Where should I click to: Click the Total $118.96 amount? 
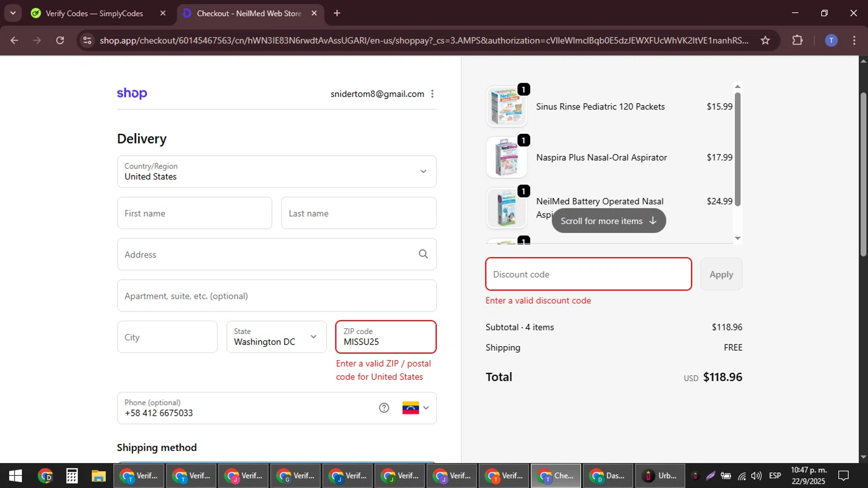tap(723, 377)
